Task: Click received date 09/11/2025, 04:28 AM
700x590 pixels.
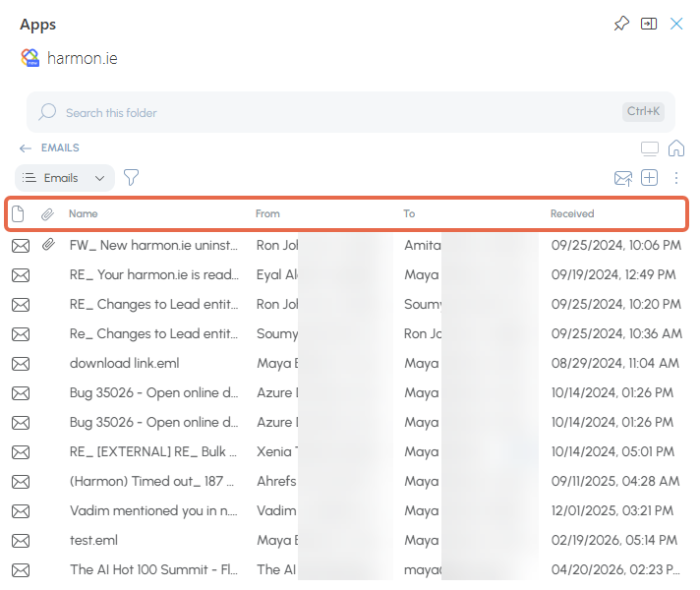Action: point(615,481)
